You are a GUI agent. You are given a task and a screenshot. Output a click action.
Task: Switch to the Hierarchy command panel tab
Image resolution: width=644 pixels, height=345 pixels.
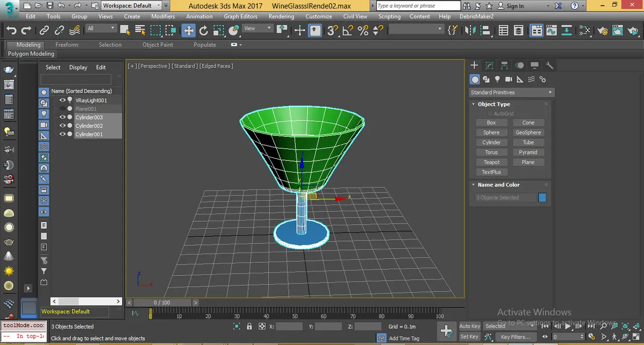tap(504, 65)
